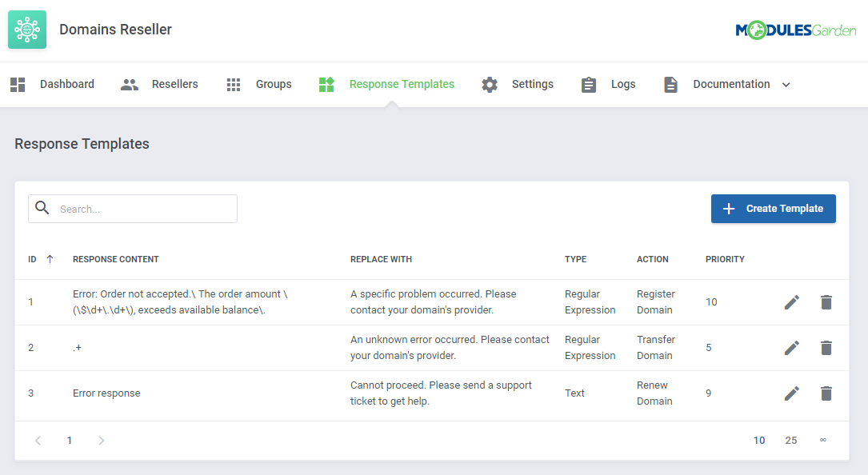Click 'A specific problem occurred' replace text
The height and width of the screenshot is (475, 868).
[434, 301]
